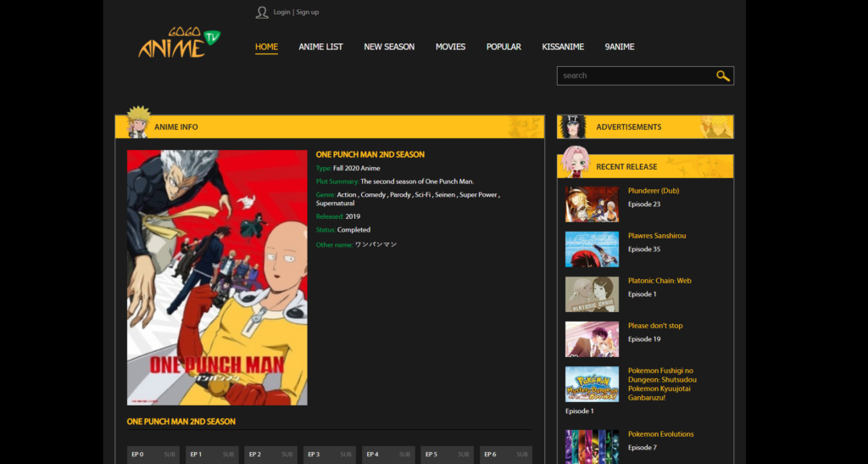Click the Naruto chibi icon on ANIME INFO
The image size is (868, 464).
[138, 122]
